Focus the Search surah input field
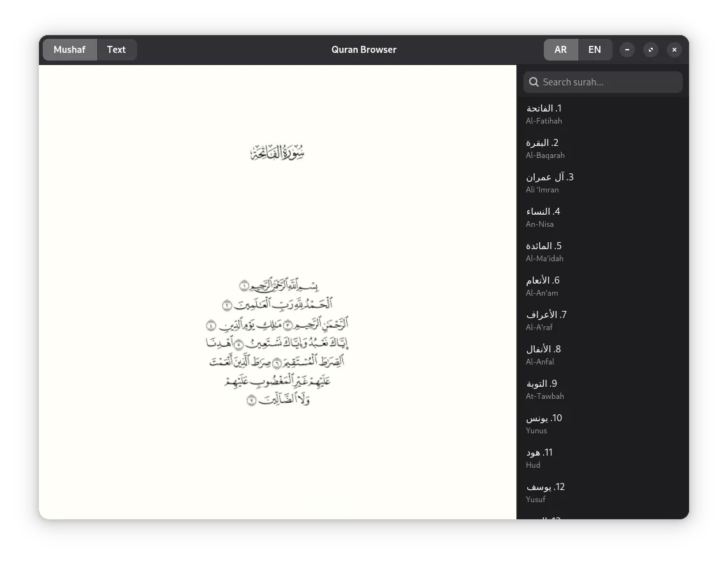Image resolution: width=728 pixels, height=562 pixels. point(602,82)
